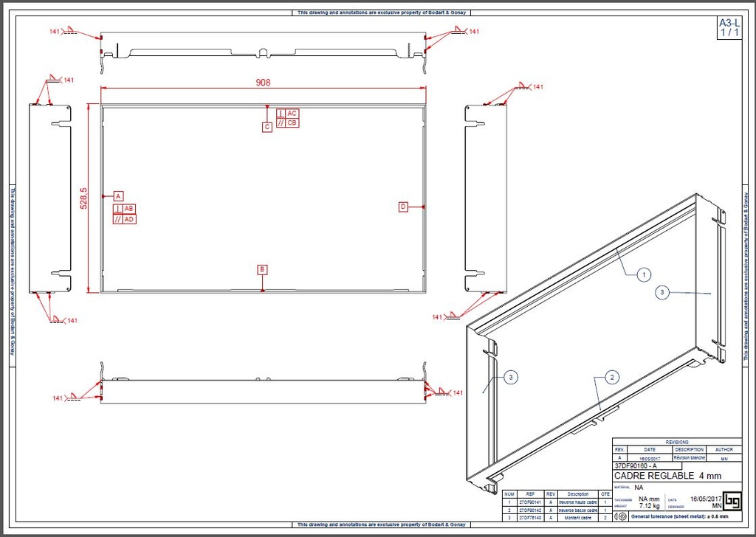Click balloon callout 2 pointing to the lower rail
This screenshot has width=756, height=537.
[612, 376]
